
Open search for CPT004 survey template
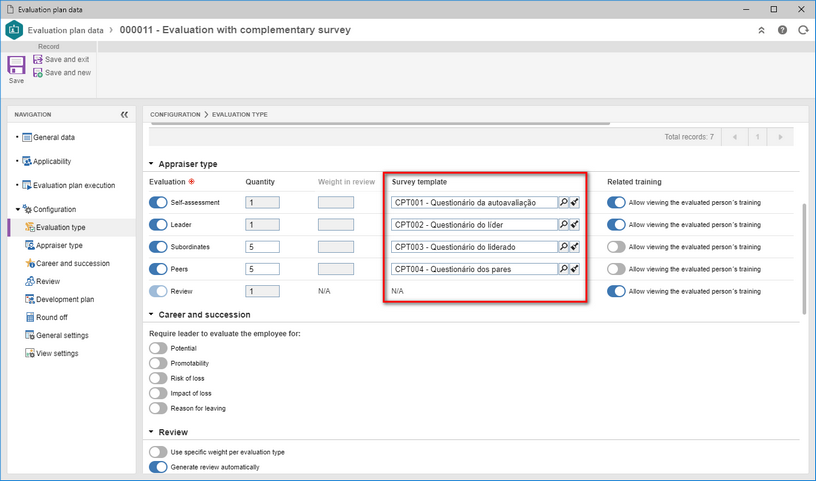563,269
